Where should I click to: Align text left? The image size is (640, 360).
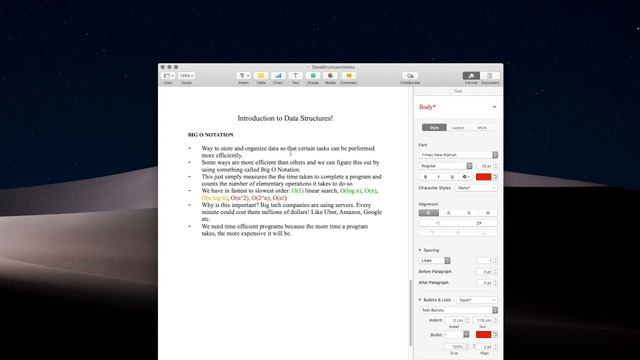click(x=429, y=213)
